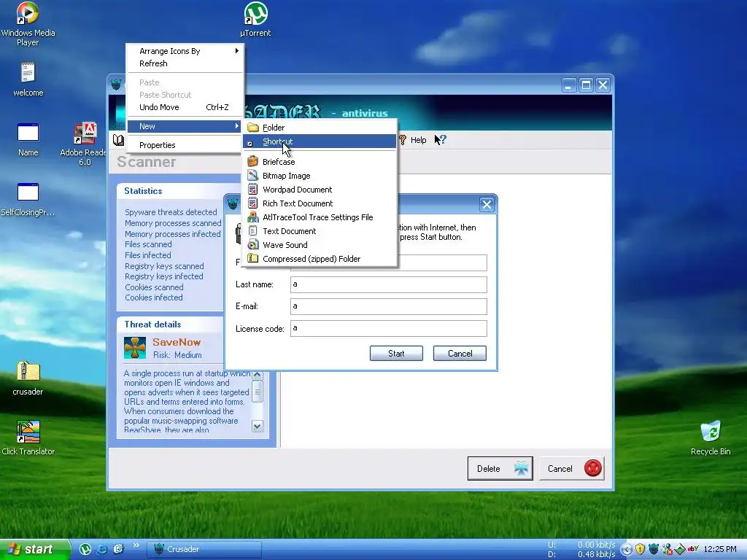Image resolution: width=747 pixels, height=560 pixels.
Task: Create AtlTraceTool Trace Settings File
Action: pos(320,217)
